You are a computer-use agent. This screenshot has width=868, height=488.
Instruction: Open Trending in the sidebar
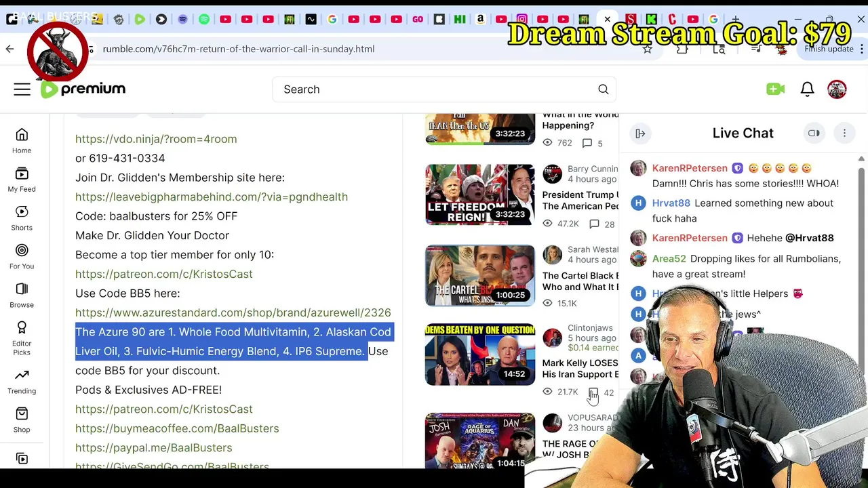click(x=22, y=382)
